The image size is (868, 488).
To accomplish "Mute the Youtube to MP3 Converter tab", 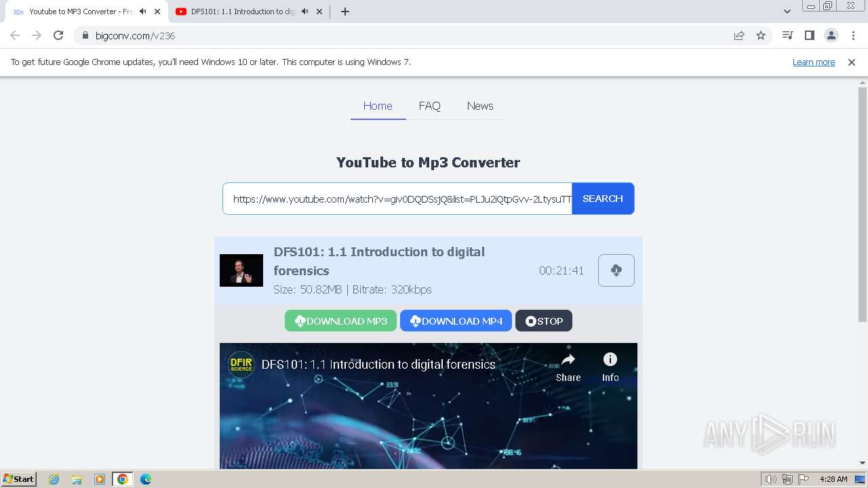I will (x=142, y=12).
